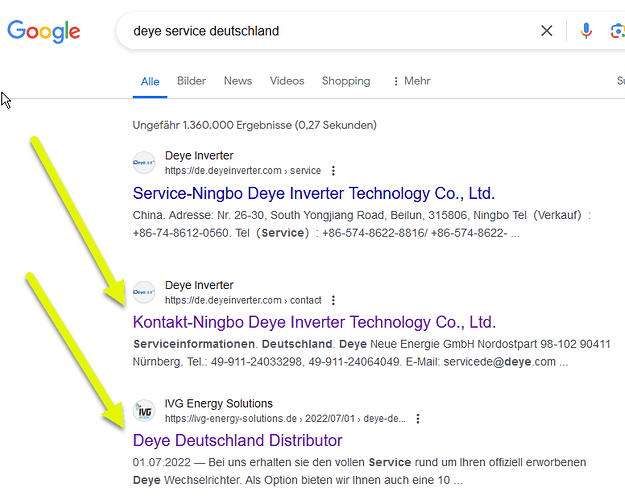
Task: Open options menu for de.deyeinverter.com contact result
Action: tap(333, 300)
